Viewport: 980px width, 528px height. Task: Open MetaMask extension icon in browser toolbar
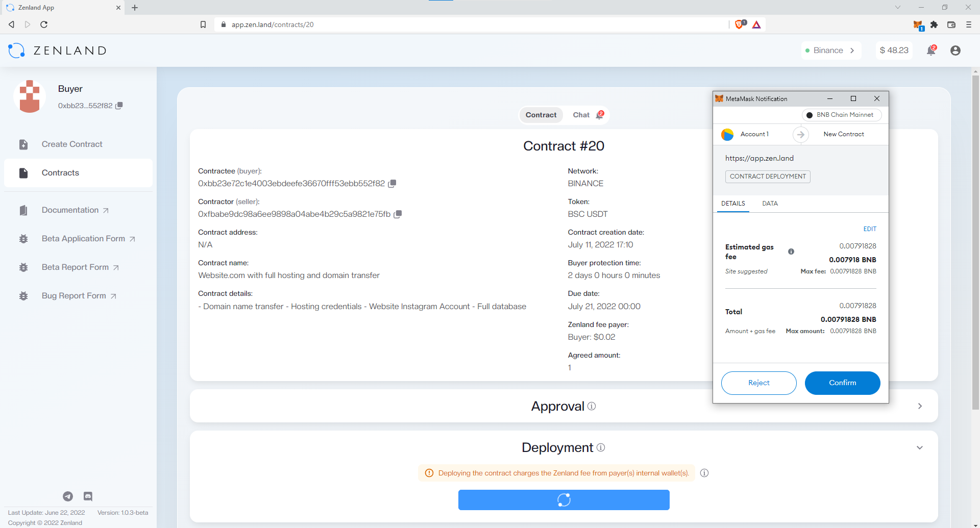tap(918, 24)
